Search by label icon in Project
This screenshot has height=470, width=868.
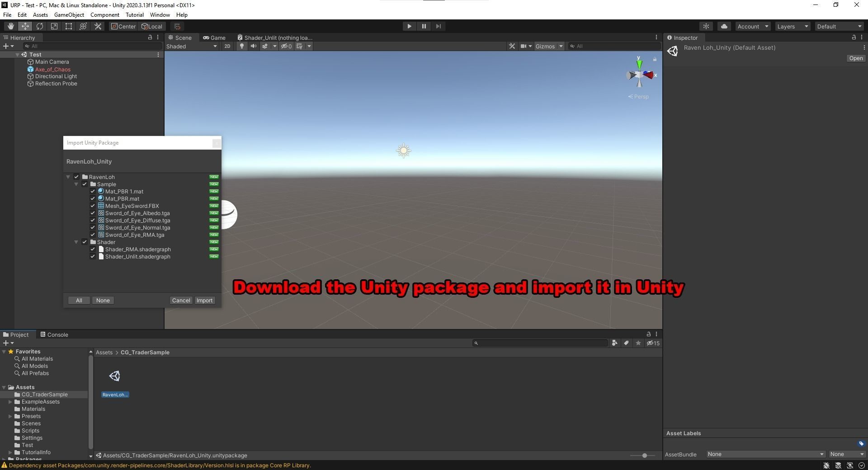click(626, 343)
